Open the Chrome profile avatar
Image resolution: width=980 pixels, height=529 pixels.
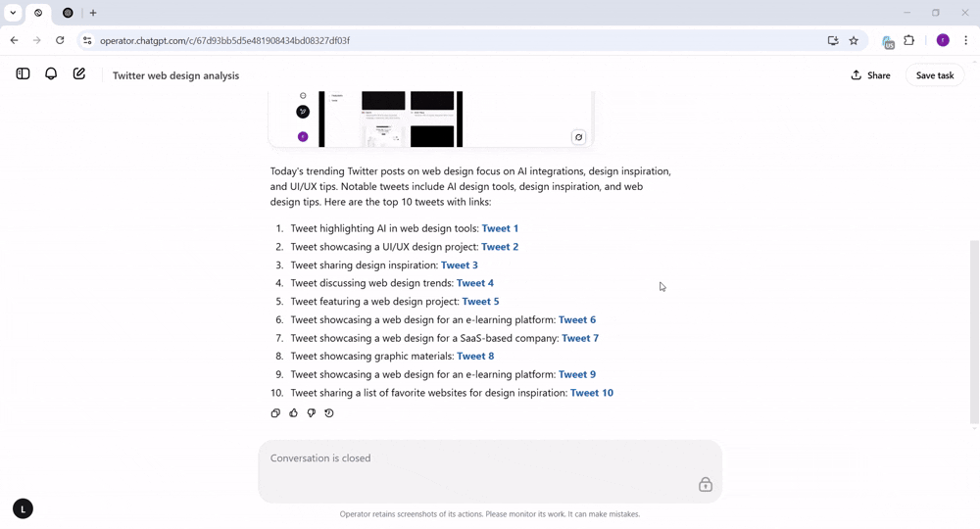point(943,40)
